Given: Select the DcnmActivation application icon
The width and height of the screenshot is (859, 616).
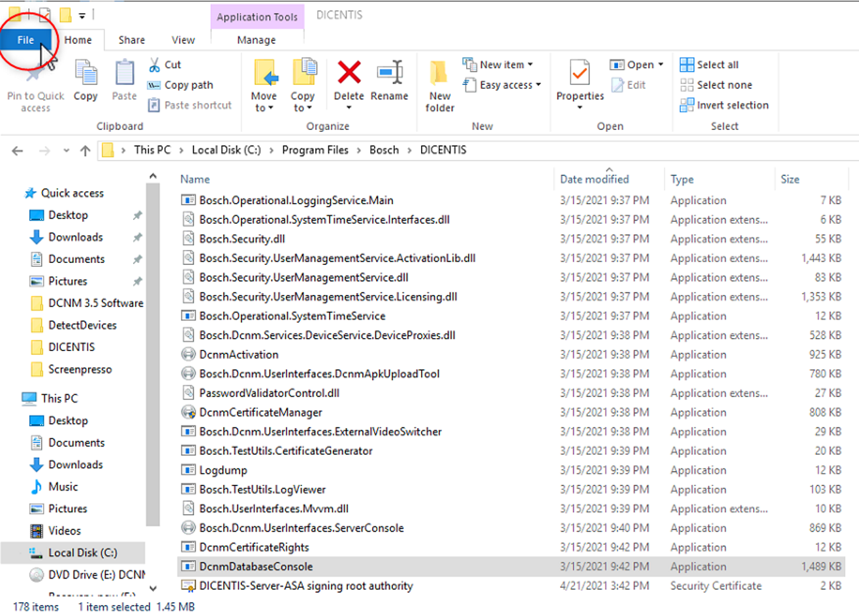Looking at the screenshot, I should tap(188, 355).
